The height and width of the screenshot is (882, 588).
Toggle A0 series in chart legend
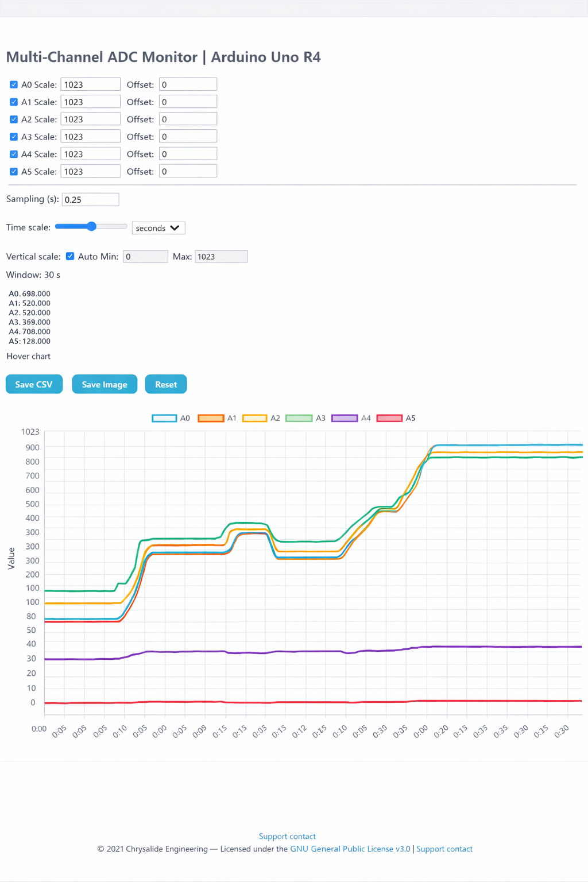click(164, 418)
